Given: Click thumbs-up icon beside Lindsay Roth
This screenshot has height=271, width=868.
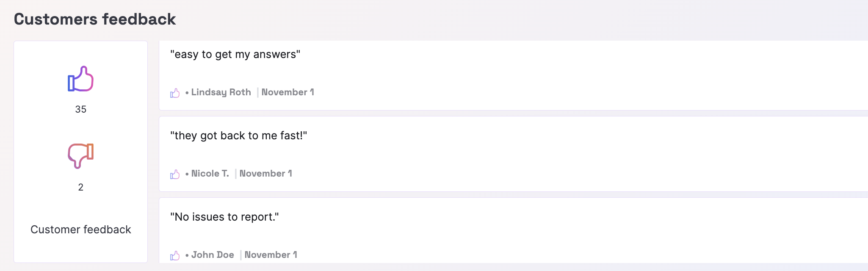Looking at the screenshot, I should point(175,93).
